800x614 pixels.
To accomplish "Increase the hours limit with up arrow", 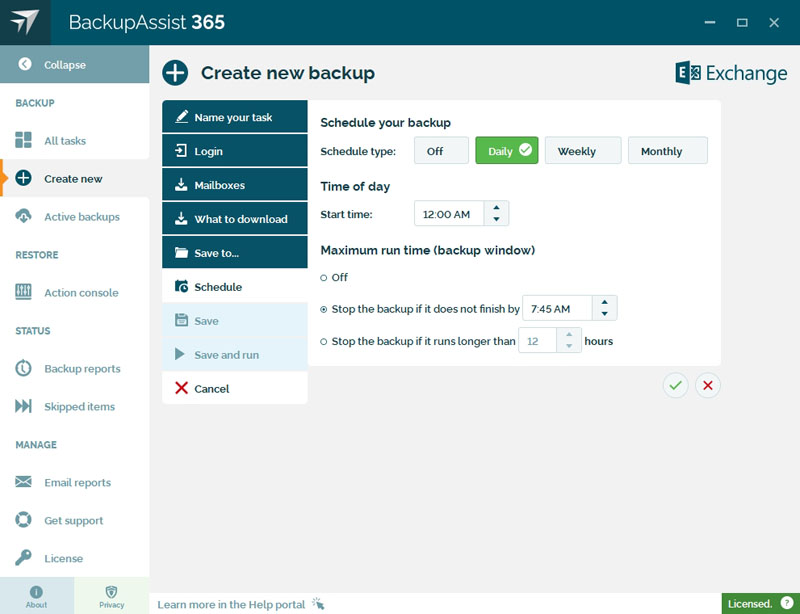I will tap(569, 334).
